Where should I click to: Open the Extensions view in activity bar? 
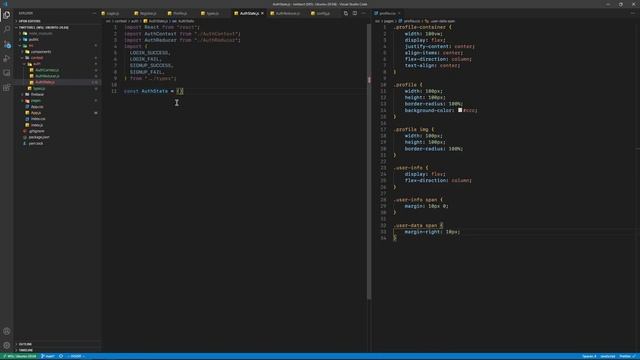[7, 88]
